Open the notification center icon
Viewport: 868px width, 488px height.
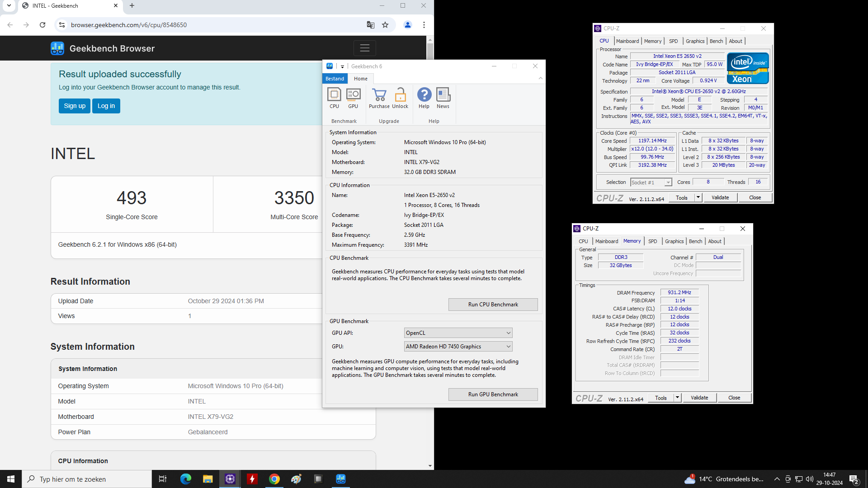854,479
